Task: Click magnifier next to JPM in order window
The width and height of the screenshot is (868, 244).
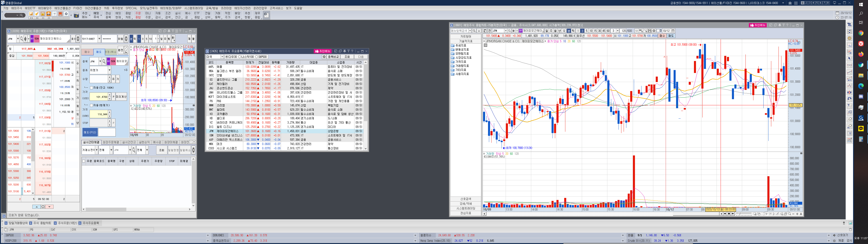Action: coord(21,39)
